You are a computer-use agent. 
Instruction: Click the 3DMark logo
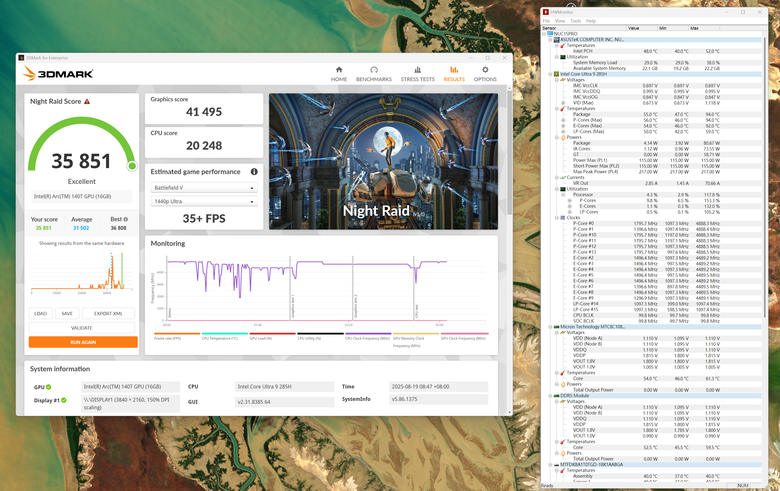58,74
